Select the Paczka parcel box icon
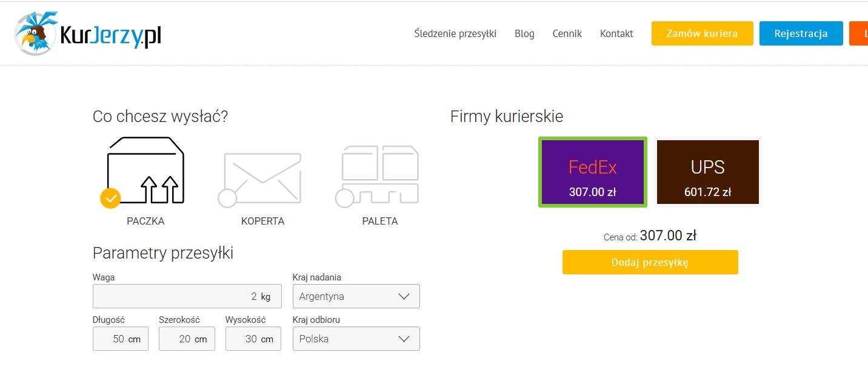 tap(146, 172)
